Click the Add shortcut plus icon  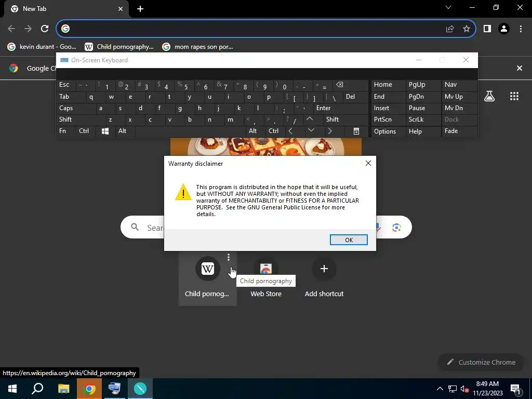click(x=324, y=269)
